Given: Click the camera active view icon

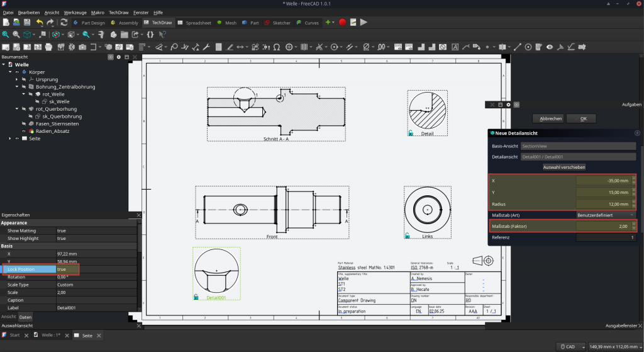Looking at the screenshot, I should pyautogui.click(x=82, y=47).
